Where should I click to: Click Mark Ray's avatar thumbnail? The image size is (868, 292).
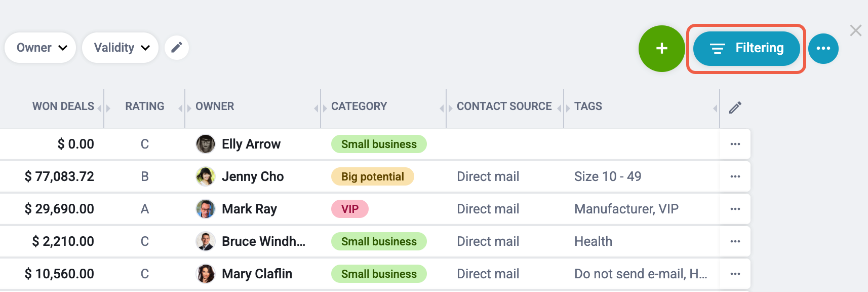pos(206,209)
